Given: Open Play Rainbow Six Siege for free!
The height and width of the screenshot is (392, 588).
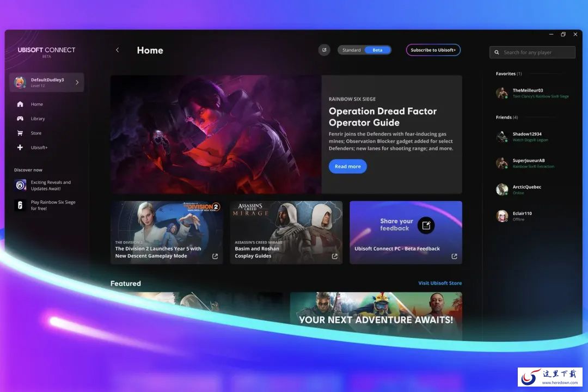Looking at the screenshot, I should pos(53,205).
